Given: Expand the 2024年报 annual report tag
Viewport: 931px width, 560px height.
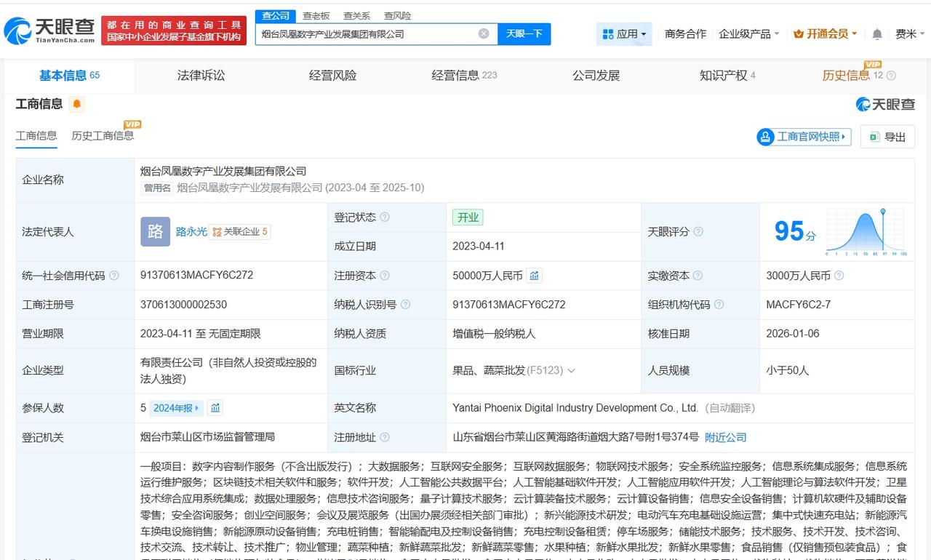Looking at the screenshot, I should (176, 408).
